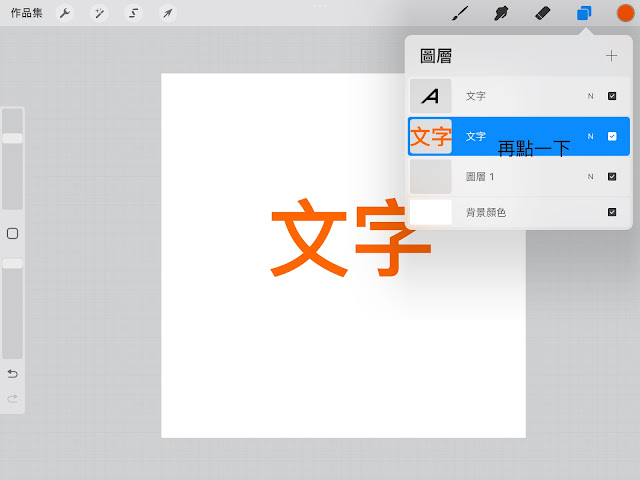Select the 圖層 1 layer
The image size is (640, 480).
pyautogui.click(x=519, y=176)
